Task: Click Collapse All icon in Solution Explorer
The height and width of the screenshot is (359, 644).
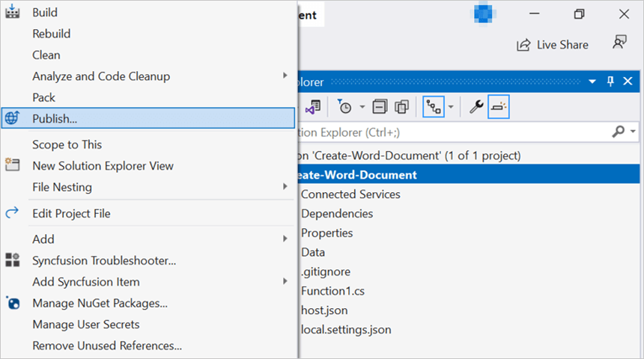Action: 380,107
